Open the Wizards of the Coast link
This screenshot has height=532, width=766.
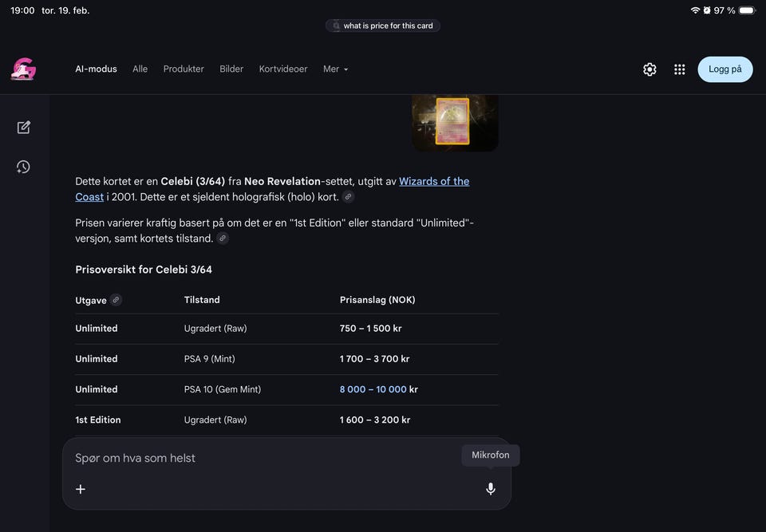coord(434,181)
